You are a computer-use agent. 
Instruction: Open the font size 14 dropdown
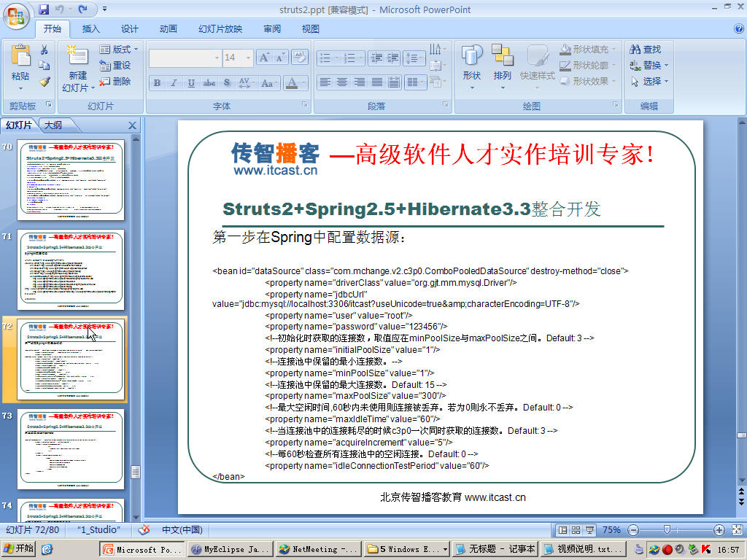(x=248, y=58)
